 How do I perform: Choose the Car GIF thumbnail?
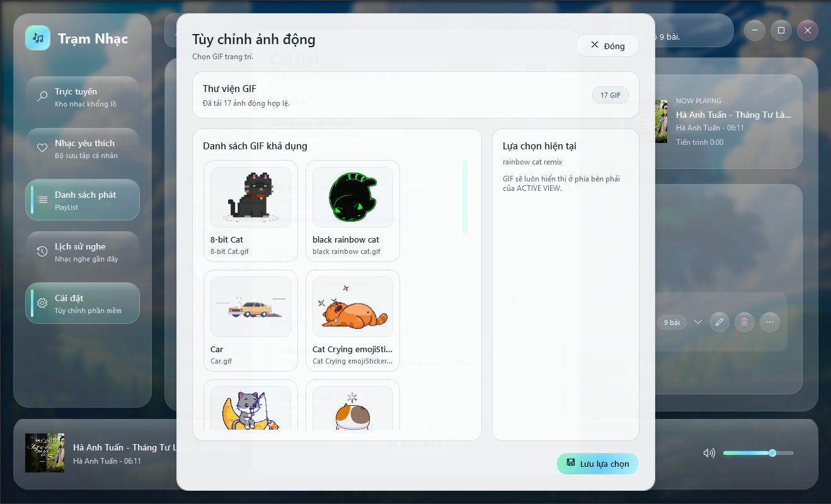click(251, 320)
